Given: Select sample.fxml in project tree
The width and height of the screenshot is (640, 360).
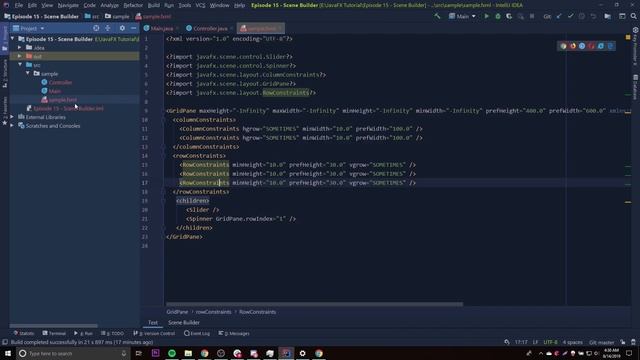Looking at the screenshot, I should (62, 100).
